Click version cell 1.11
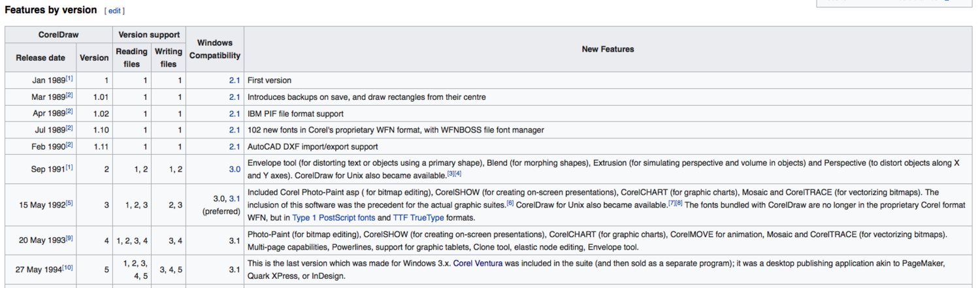 [94, 147]
